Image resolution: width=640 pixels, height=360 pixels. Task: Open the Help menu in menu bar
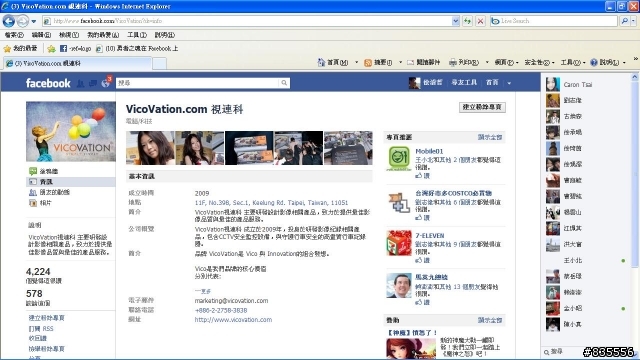[164, 35]
